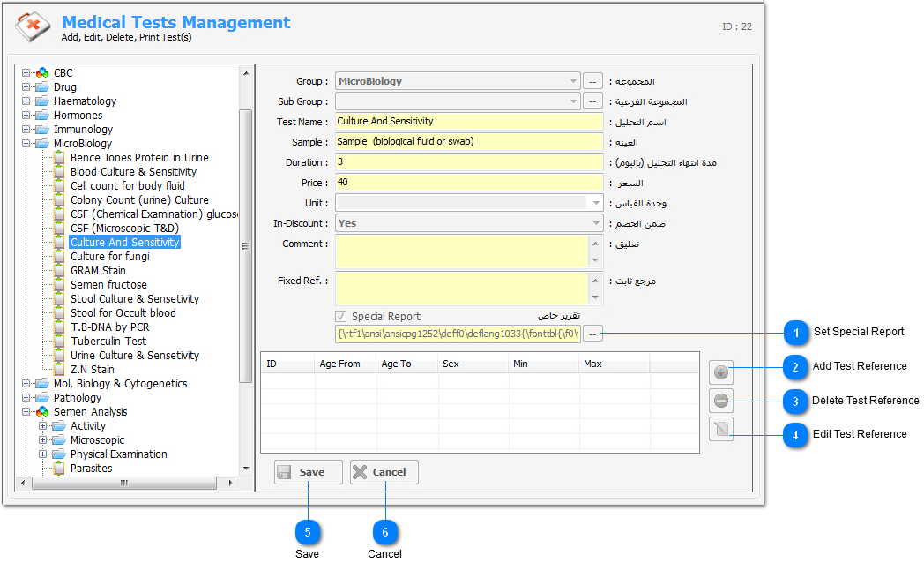Click the Test Name input field

[469, 122]
